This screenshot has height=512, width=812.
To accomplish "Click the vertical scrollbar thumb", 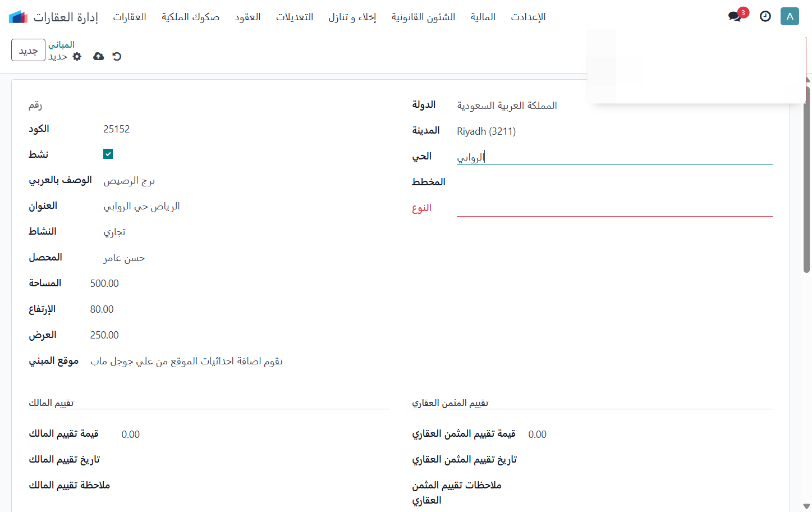I will (x=806, y=180).
